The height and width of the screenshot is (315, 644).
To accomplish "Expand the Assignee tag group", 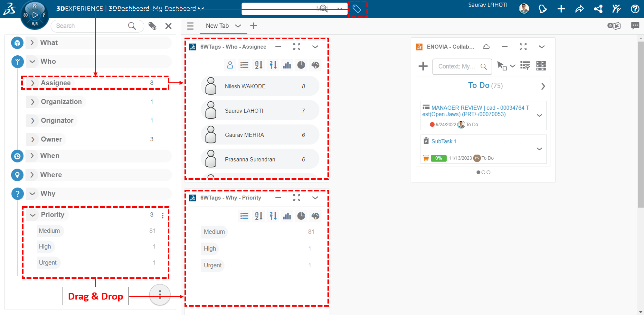I will 33,83.
